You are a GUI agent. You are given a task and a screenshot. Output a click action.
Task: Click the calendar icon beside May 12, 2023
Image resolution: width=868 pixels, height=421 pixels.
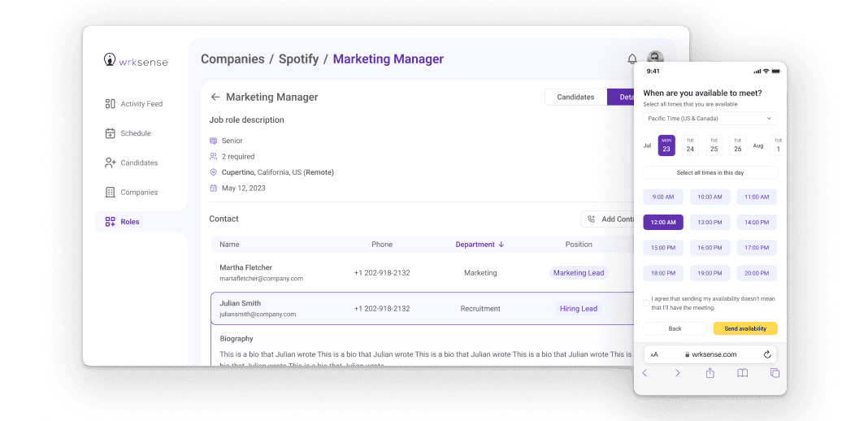(x=213, y=188)
